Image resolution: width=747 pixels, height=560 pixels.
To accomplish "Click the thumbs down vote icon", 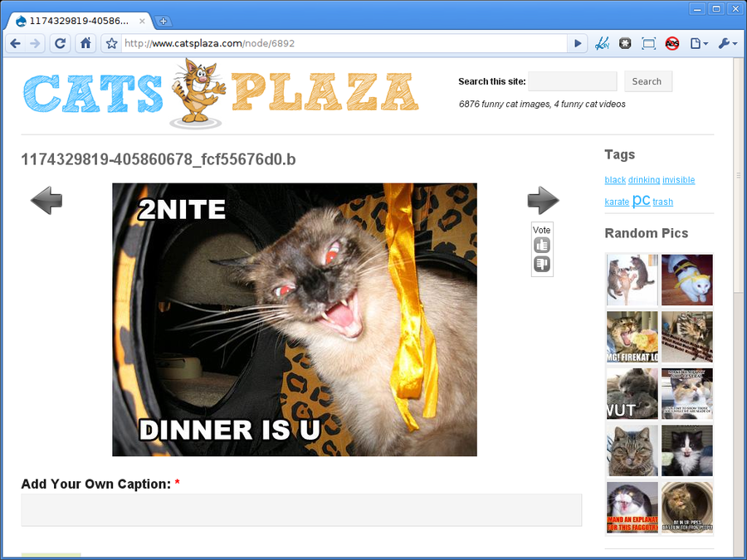I will pyautogui.click(x=542, y=264).
